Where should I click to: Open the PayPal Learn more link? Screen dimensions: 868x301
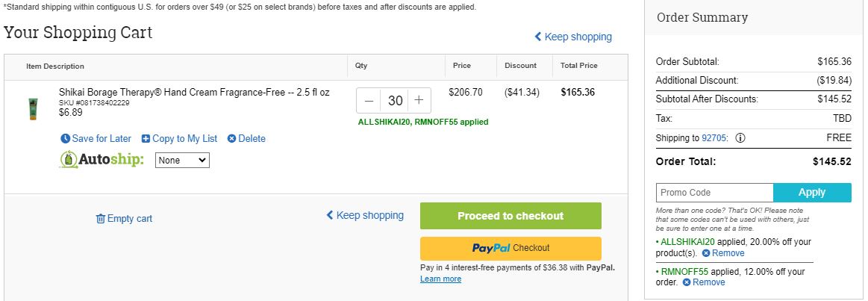440,279
